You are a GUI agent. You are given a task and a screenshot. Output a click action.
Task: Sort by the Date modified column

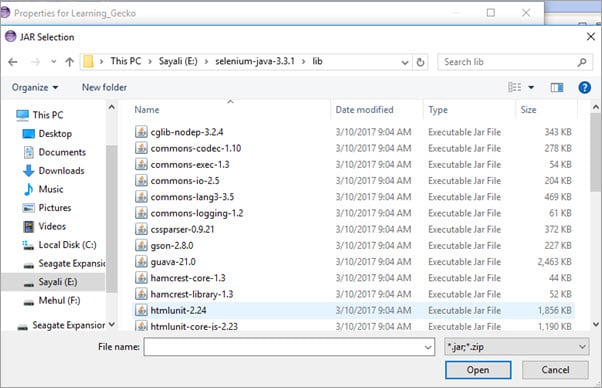point(364,110)
